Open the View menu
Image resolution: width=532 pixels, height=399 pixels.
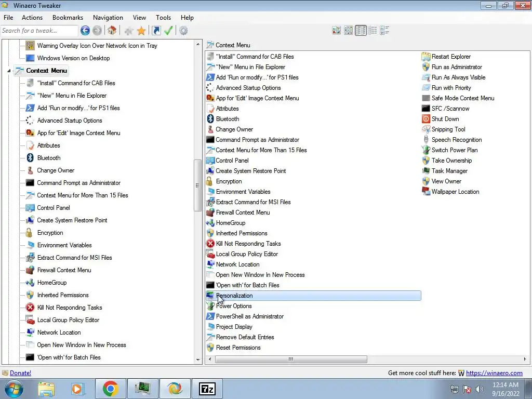(x=139, y=18)
